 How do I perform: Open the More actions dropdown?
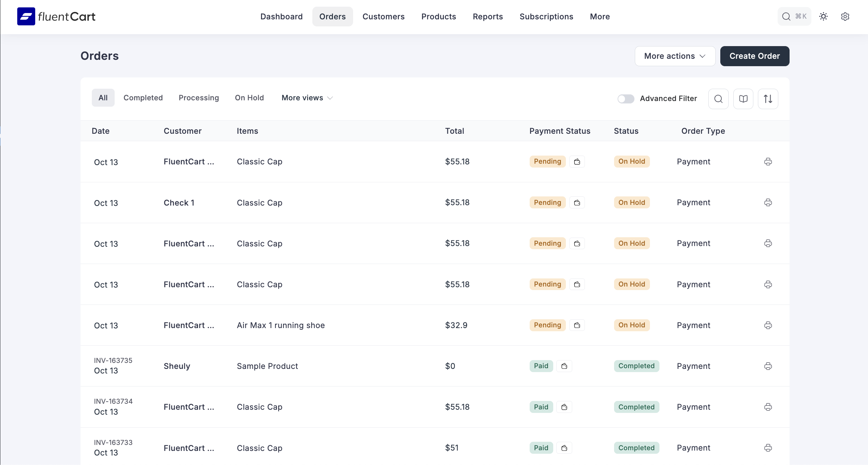click(675, 56)
